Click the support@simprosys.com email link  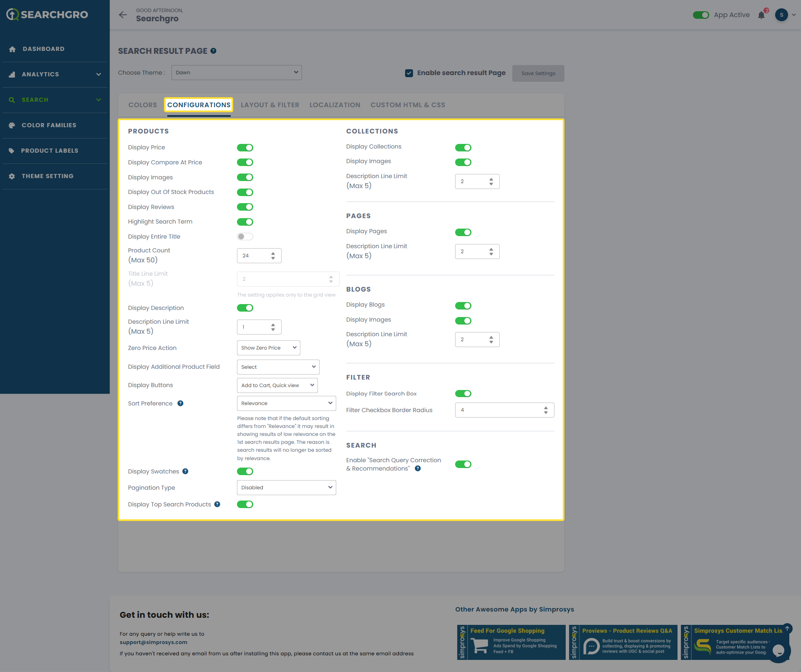point(153,642)
